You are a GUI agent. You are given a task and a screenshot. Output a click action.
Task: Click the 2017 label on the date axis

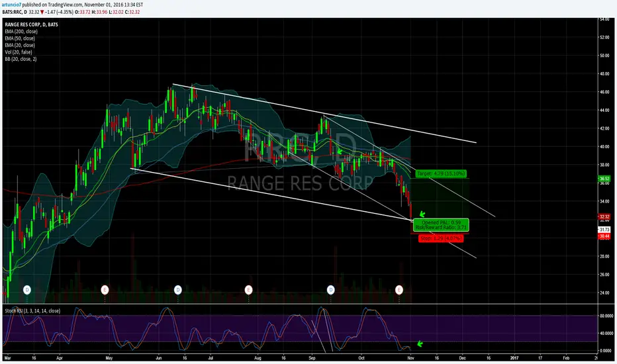click(514, 358)
